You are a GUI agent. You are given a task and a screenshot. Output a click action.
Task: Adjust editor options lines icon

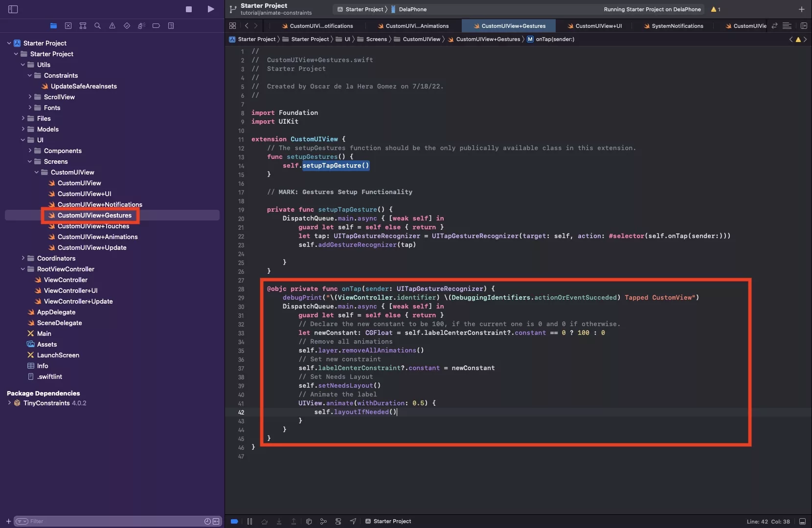787,26
